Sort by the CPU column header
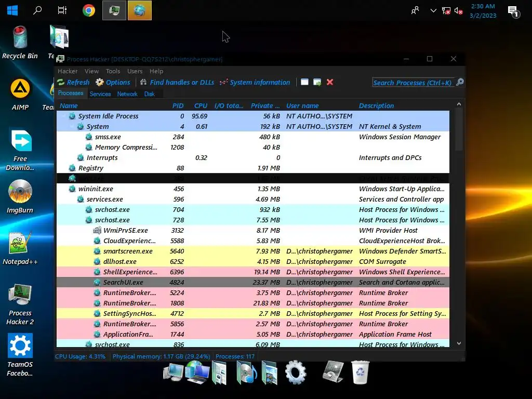 [201, 105]
